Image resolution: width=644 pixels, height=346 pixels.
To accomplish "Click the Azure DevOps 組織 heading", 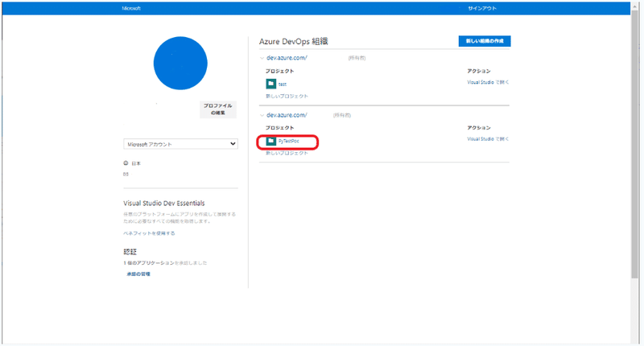I will click(x=293, y=41).
